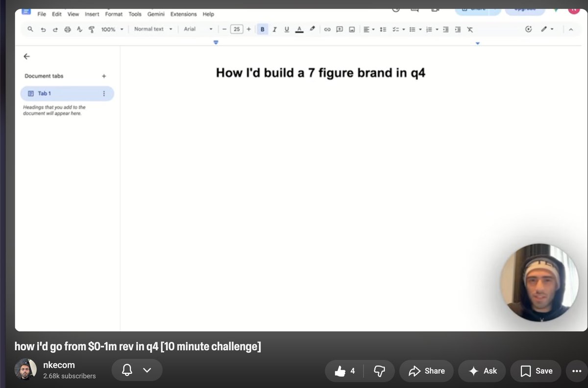Image resolution: width=588 pixels, height=388 pixels.
Task: Click the search magnifier icon in the toolbar
Action: [x=30, y=29]
